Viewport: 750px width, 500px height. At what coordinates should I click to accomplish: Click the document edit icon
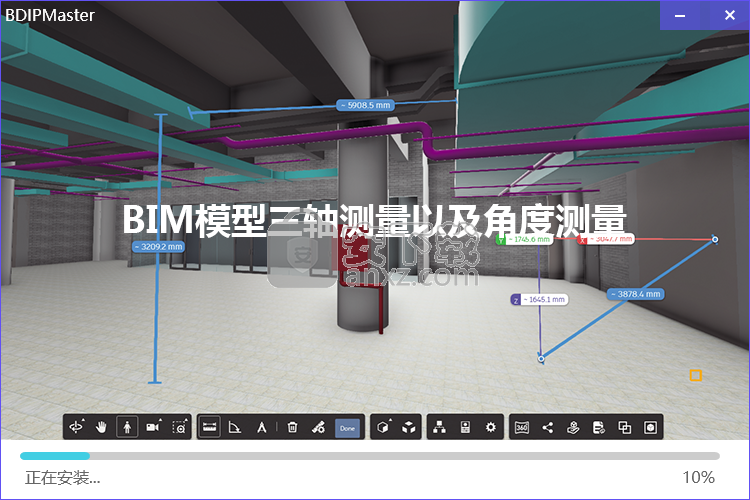599,427
